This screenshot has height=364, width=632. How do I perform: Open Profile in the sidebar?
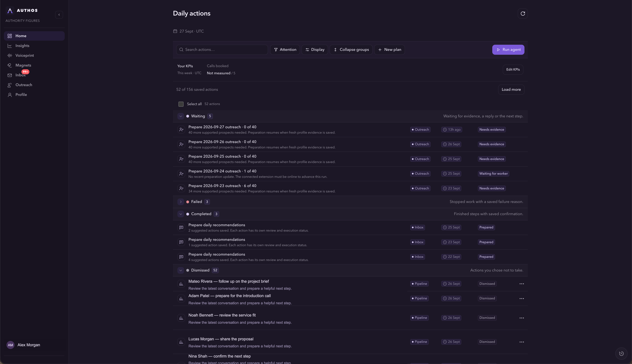point(34,95)
